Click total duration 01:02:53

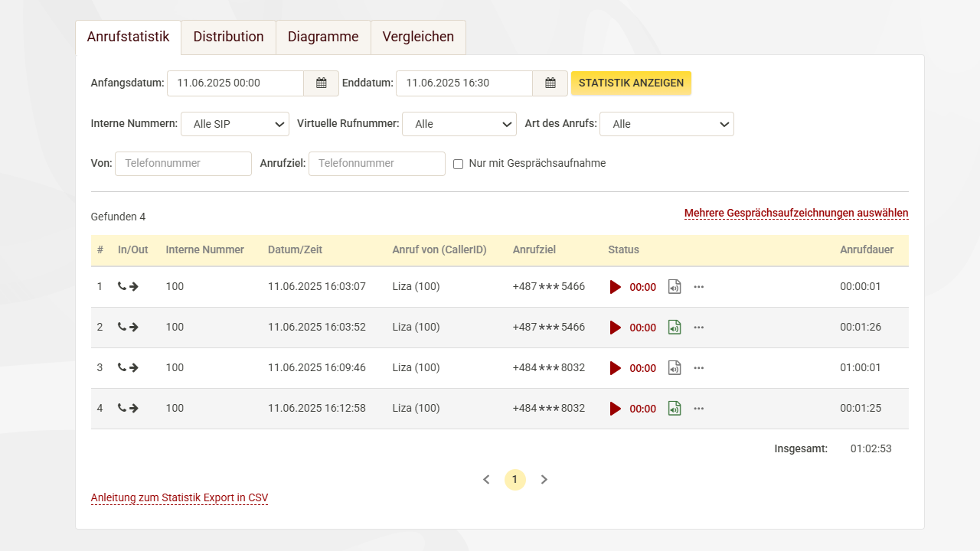[x=871, y=449]
